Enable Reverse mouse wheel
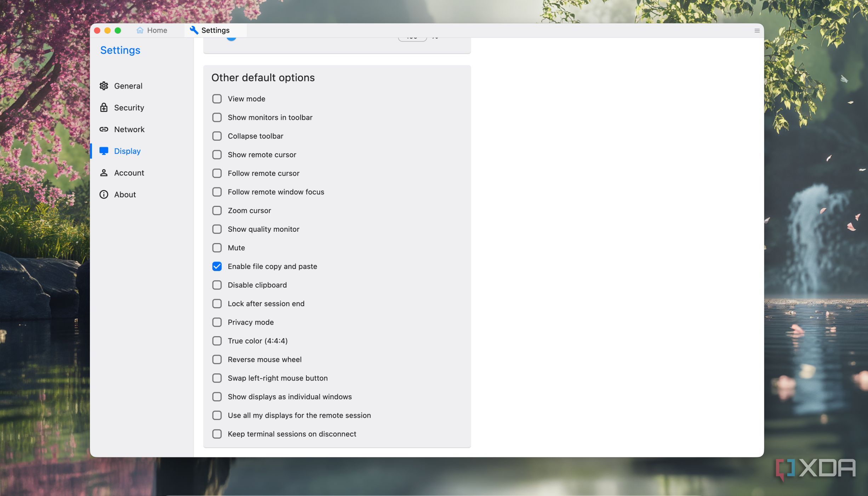This screenshot has width=868, height=496. point(217,360)
